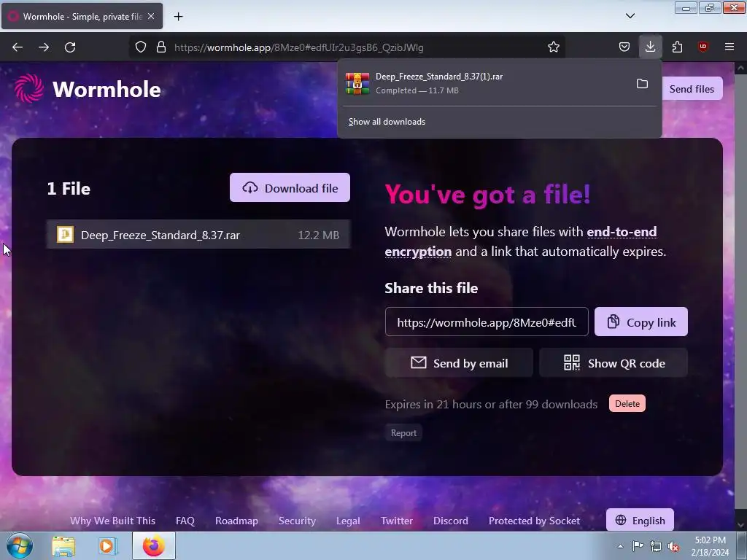Go back to the previous page
This screenshot has height=560, width=747.
point(18,47)
